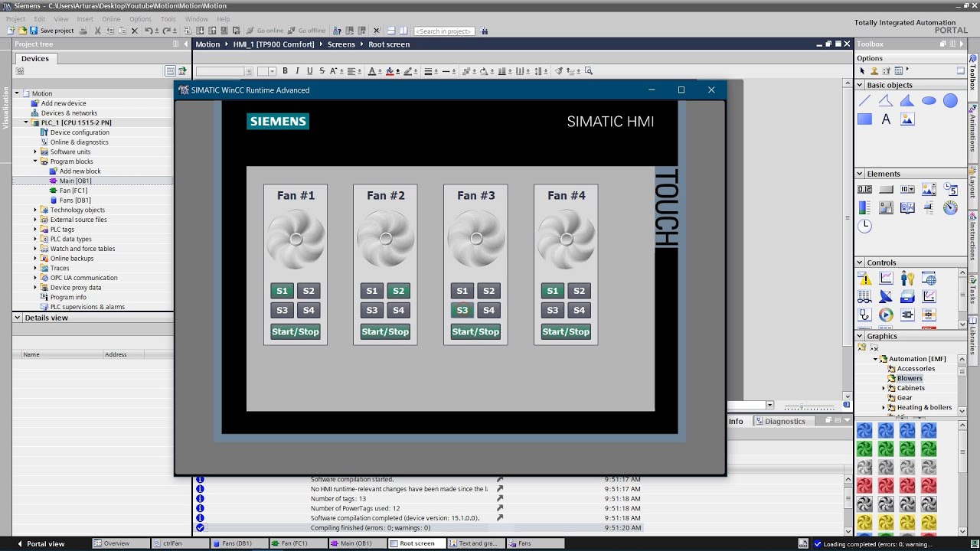
Task: Select the Line tool in Basic objects
Action: 864,101
